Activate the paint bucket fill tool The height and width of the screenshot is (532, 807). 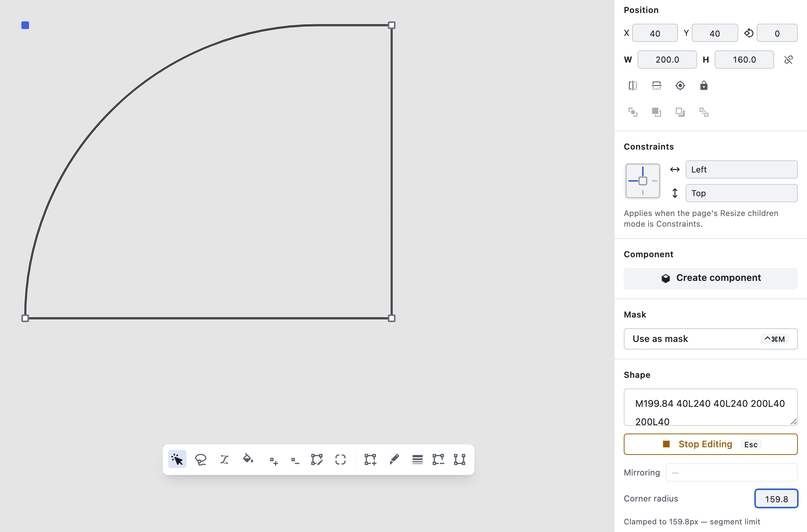248,459
